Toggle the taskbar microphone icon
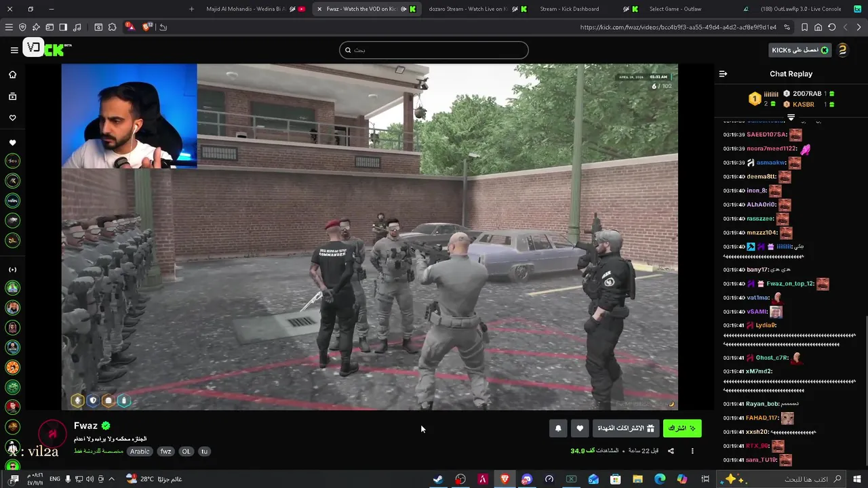 [x=68, y=479]
